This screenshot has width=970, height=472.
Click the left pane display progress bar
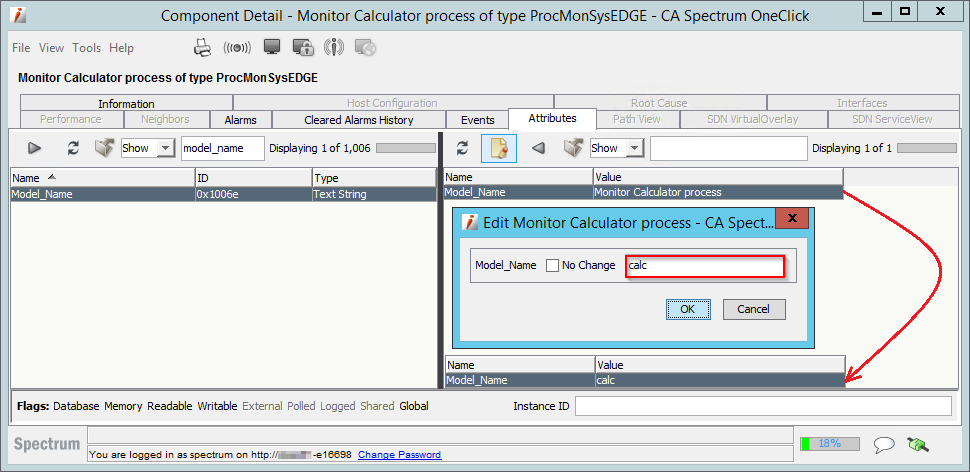(406, 148)
